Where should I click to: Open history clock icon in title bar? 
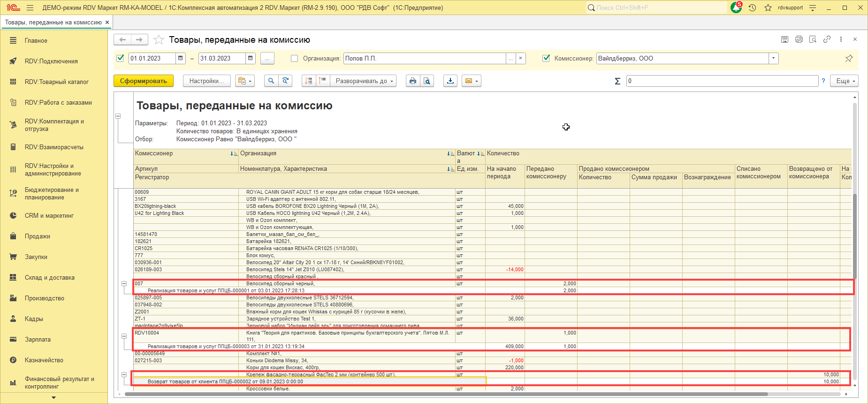point(753,8)
